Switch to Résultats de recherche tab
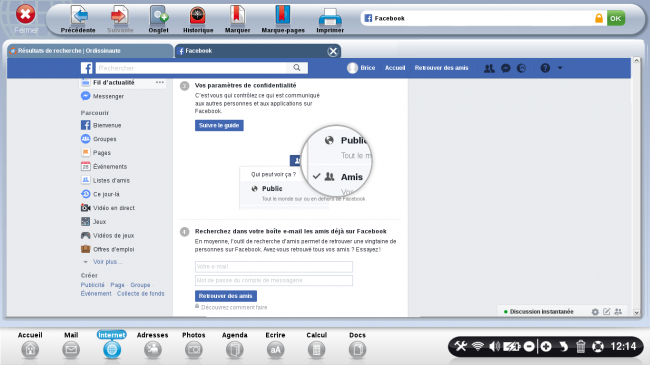The height and width of the screenshot is (365, 650). coord(89,51)
